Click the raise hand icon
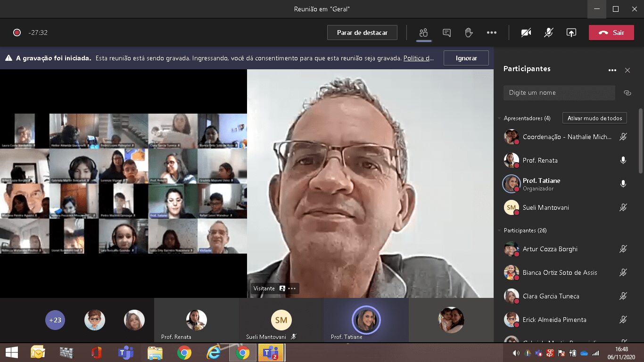This screenshot has height=362, width=644. [469, 33]
